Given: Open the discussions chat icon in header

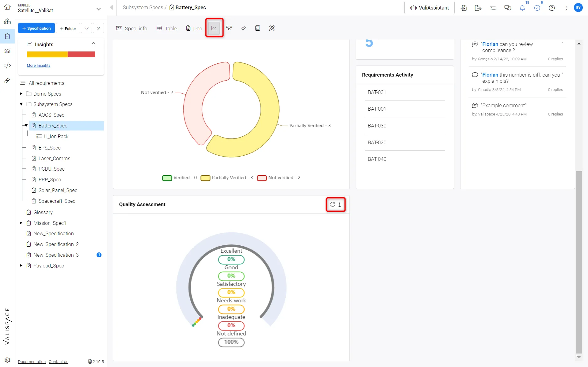Looking at the screenshot, I should point(508,8).
